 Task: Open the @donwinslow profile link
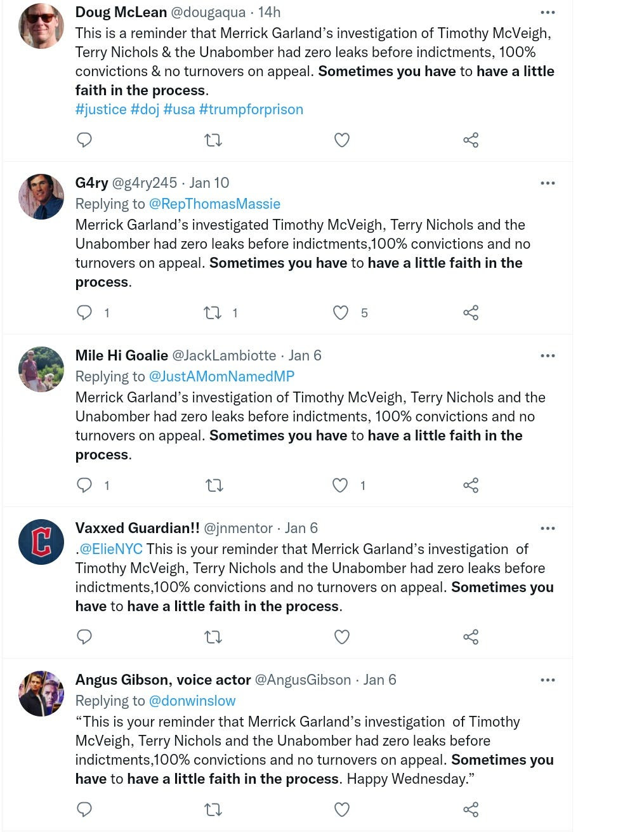pos(192,701)
